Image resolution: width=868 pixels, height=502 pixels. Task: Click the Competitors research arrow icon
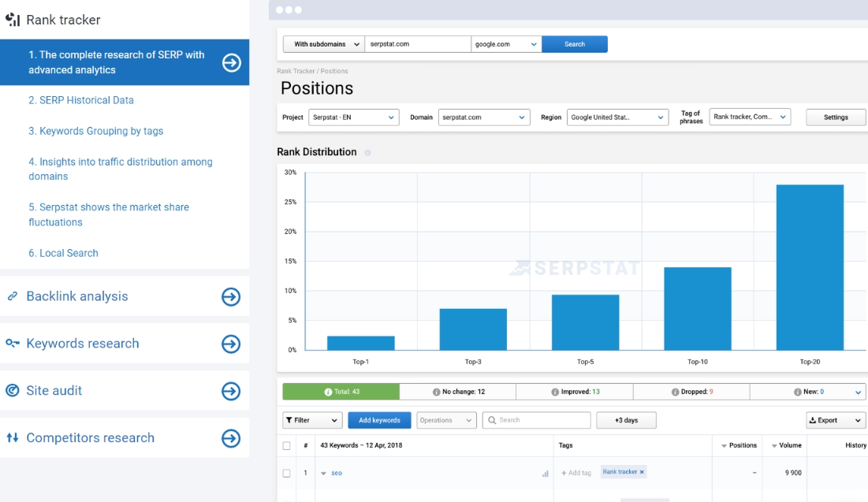pos(230,438)
